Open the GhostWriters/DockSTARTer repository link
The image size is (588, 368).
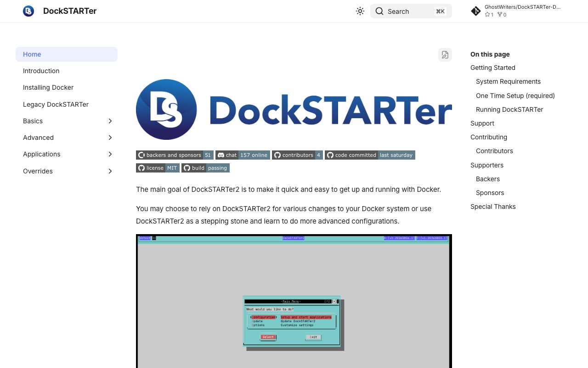click(523, 7)
